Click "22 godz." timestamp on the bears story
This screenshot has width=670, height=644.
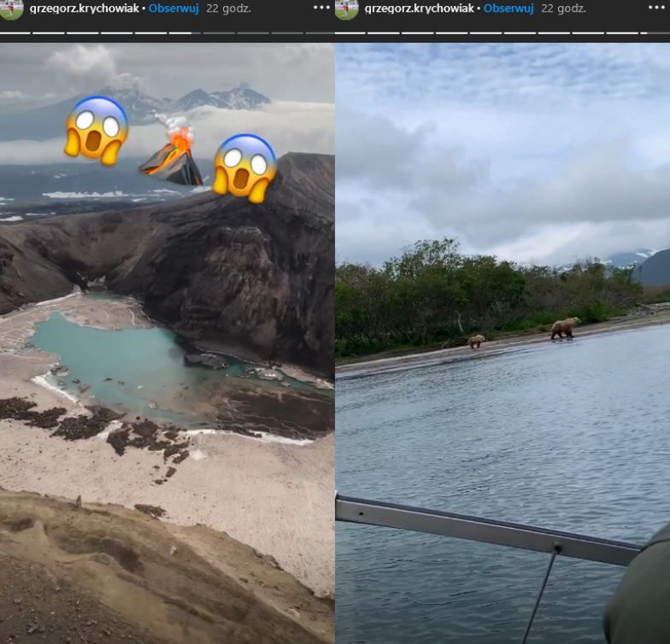pos(564,9)
